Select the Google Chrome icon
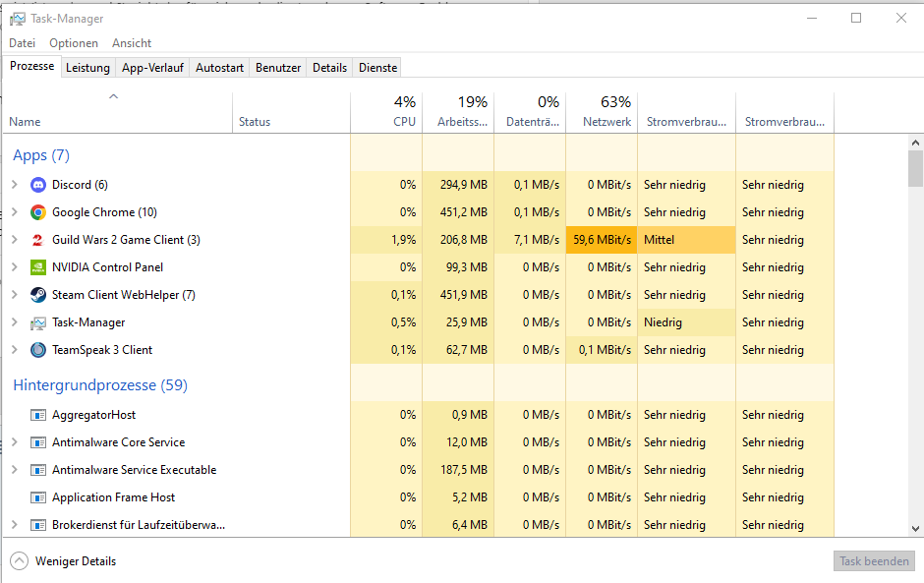 point(38,212)
